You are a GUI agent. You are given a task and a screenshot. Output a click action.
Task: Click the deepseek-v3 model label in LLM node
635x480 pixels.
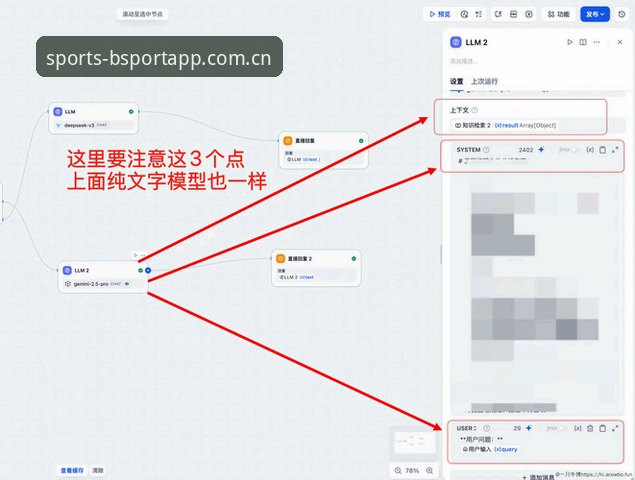coord(79,125)
